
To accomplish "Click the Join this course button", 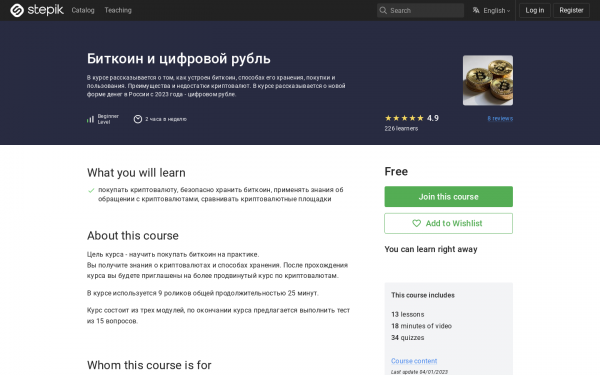I will pyautogui.click(x=448, y=197).
